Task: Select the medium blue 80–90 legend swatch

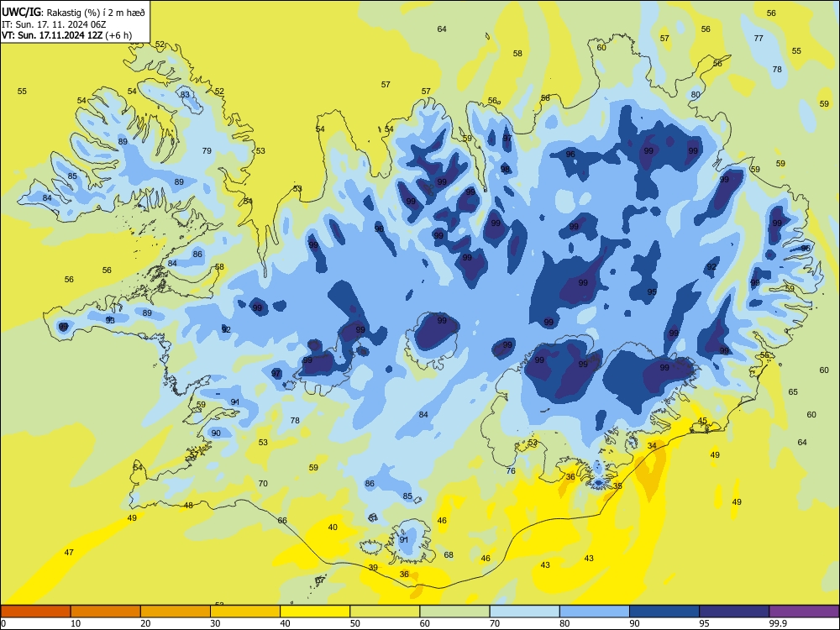Action: [x=595, y=612]
